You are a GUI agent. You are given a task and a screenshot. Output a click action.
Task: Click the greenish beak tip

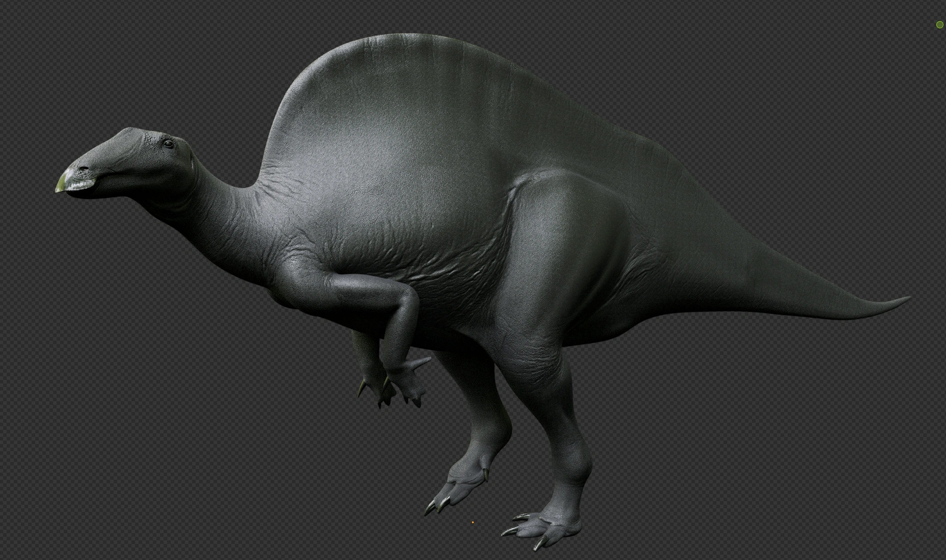coord(62,185)
